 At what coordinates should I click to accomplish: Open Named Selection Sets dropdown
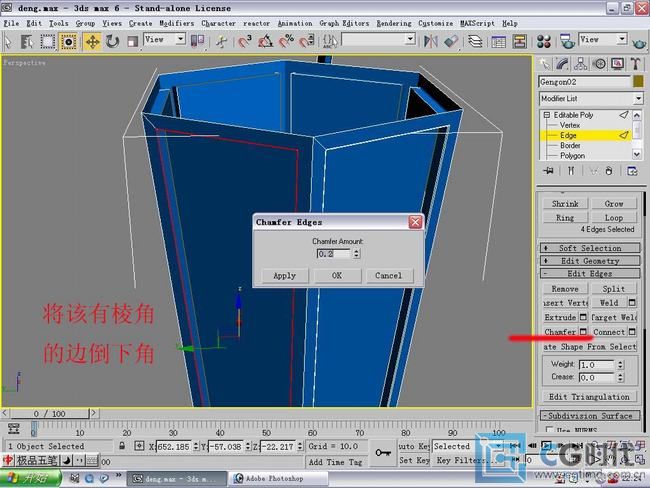point(378,40)
